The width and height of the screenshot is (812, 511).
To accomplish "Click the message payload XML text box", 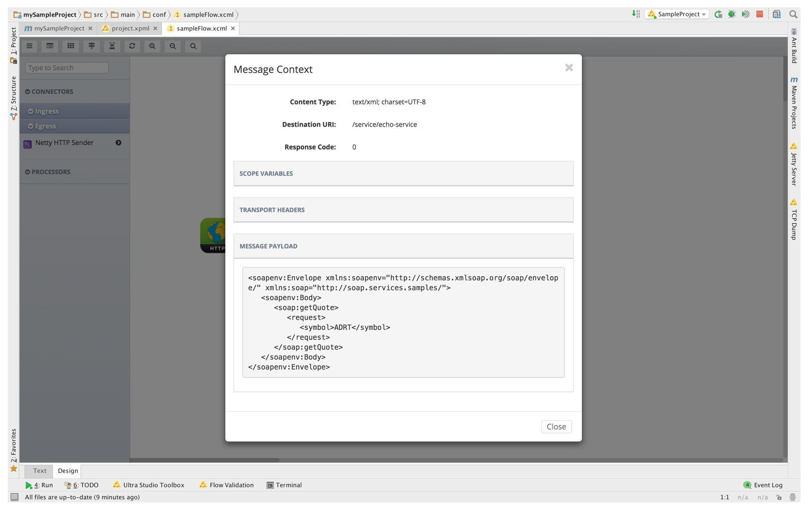I will [x=403, y=322].
